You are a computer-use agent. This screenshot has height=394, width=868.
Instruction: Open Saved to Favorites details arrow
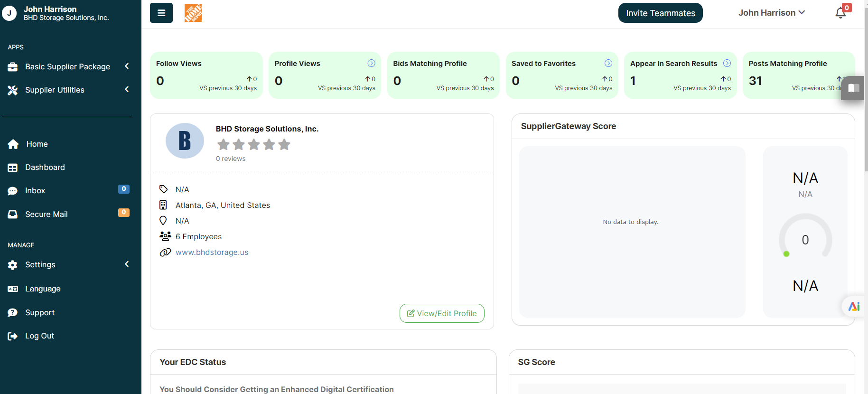(x=608, y=63)
